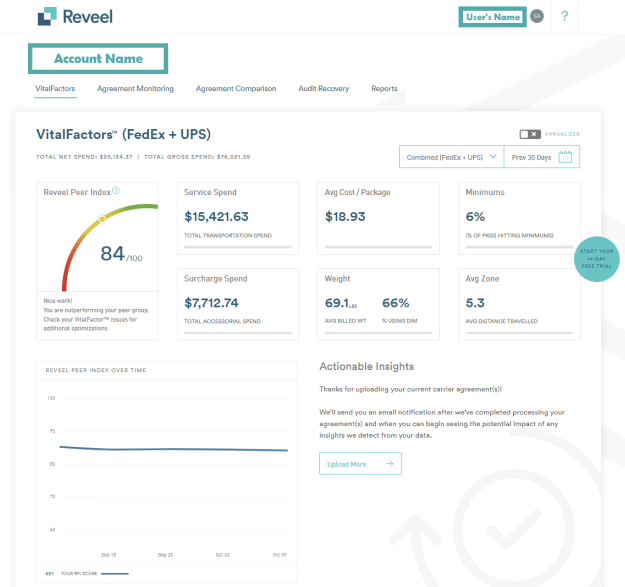The width and height of the screenshot is (625, 587).
Task: Click the RPI score line in chart
Action: click(173, 449)
